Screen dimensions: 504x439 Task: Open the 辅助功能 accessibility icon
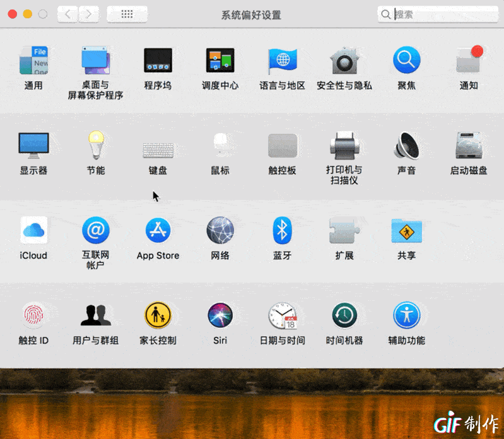(x=407, y=315)
